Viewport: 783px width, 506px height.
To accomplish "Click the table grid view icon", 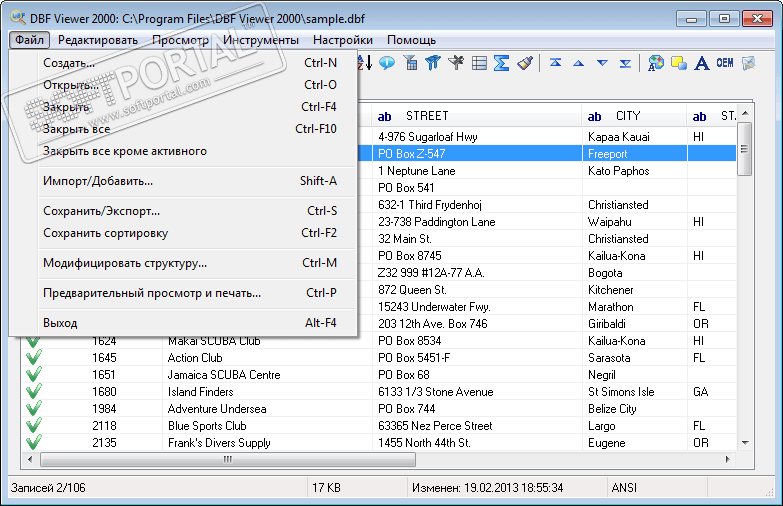I will click(x=479, y=63).
